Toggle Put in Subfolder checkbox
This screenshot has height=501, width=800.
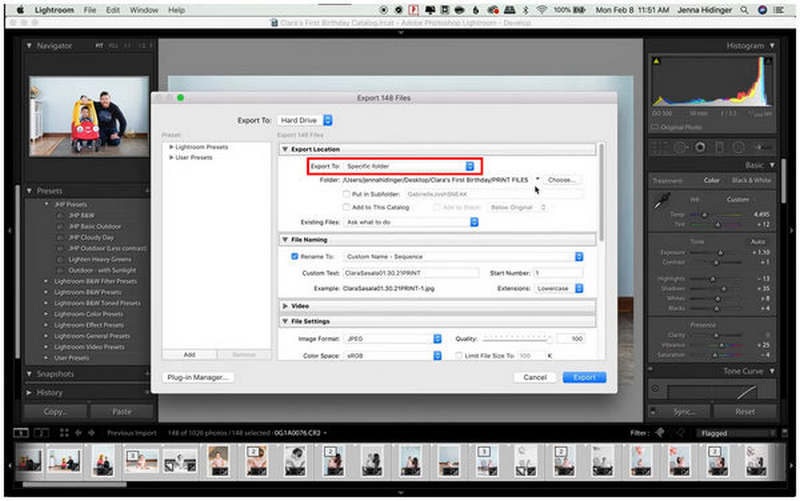click(x=346, y=194)
